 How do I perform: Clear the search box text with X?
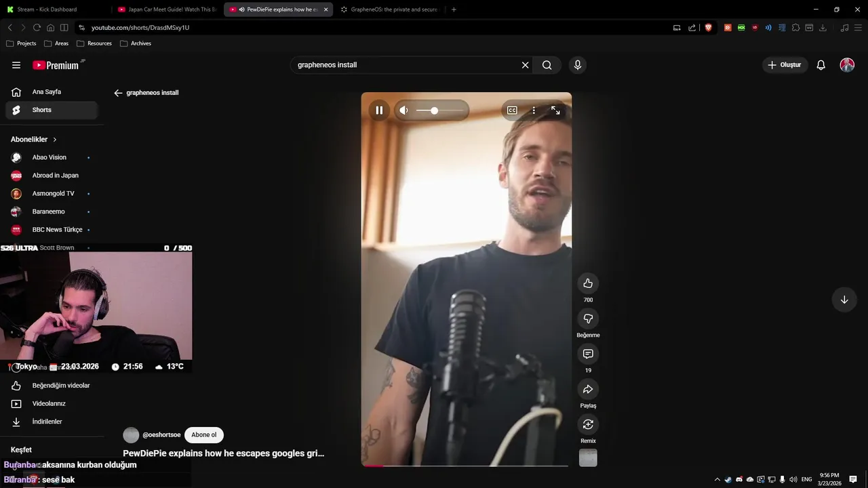click(525, 65)
